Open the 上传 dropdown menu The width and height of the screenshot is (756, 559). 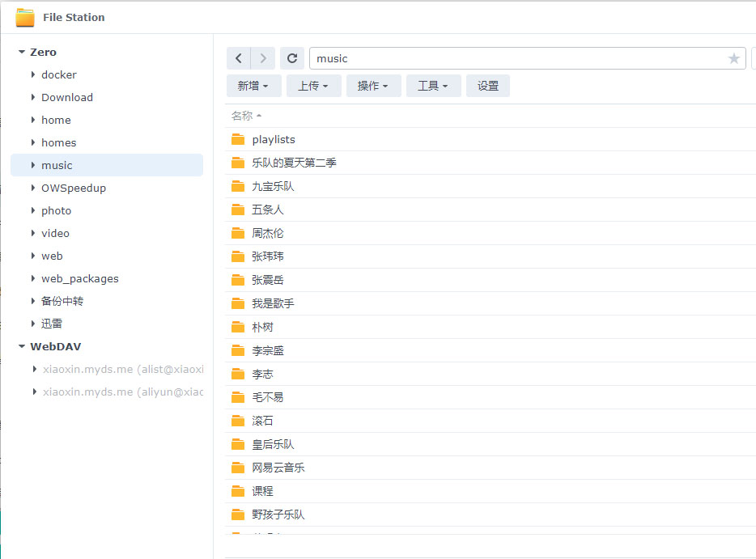pos(313,86)
